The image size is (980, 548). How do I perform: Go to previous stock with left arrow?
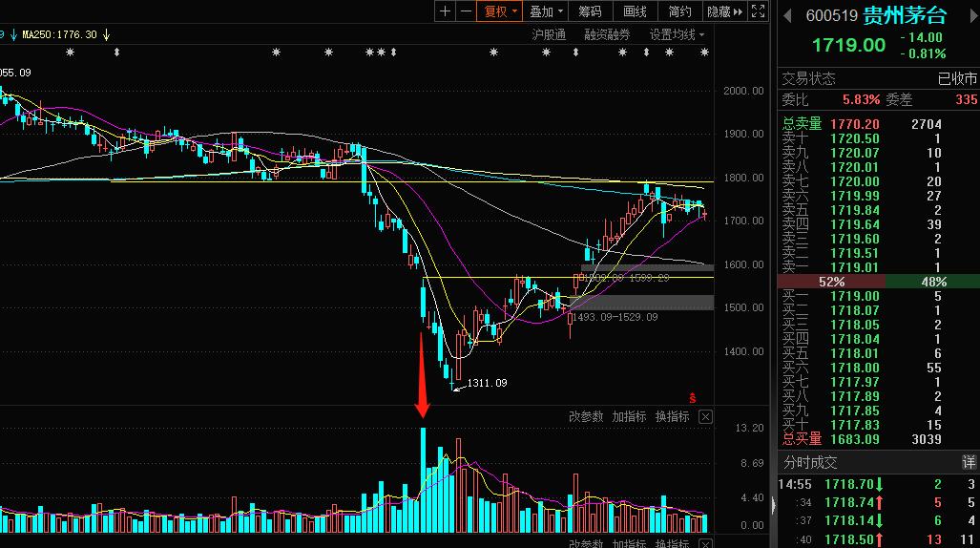787,15
